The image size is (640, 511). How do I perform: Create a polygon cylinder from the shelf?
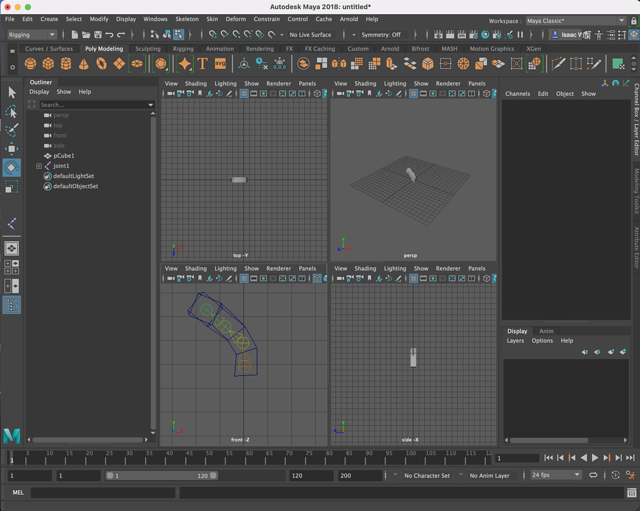[66, 64]
